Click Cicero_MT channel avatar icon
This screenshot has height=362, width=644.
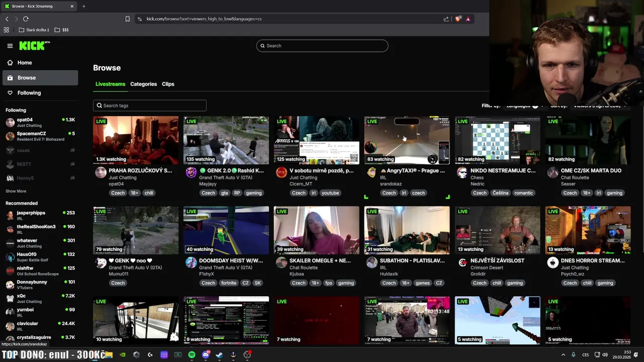coord(281,172)
